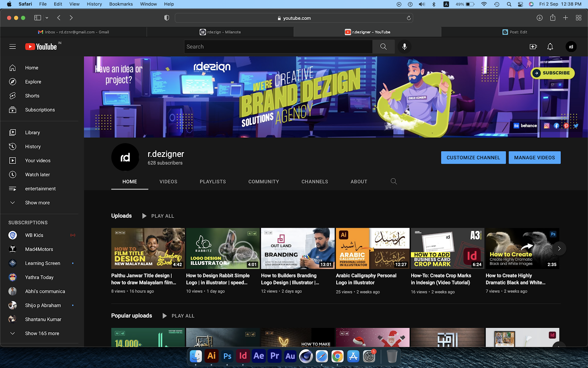Viewport: 588px width, 368px height.
Task: Reload the youtube.com page
Action: click(409, 18)
